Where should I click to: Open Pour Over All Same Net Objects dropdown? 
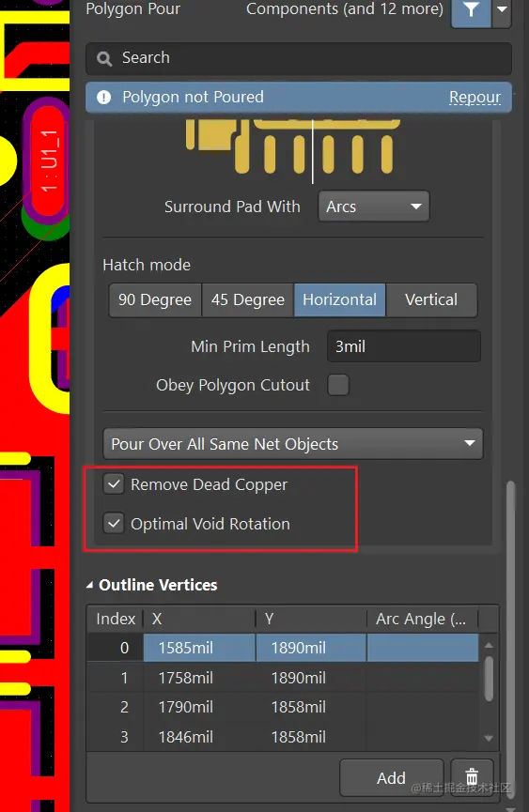[x=293, y=444]
